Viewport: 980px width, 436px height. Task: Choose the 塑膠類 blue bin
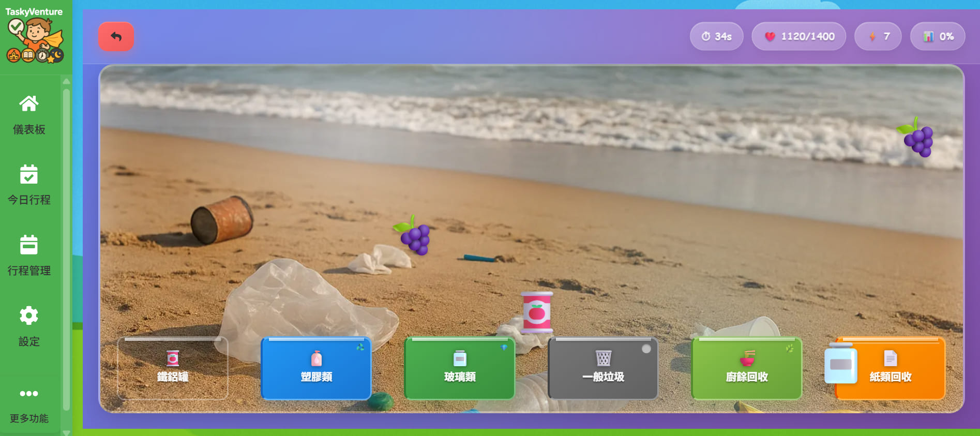pyautogui.click(x=316, y=368)
